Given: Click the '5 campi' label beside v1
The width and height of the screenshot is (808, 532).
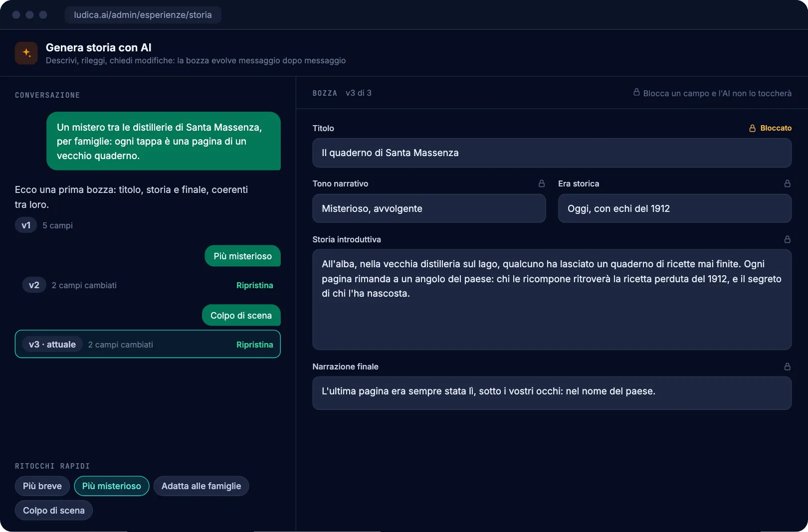Looking at the screenshot, I should click(x=57, y=225).
